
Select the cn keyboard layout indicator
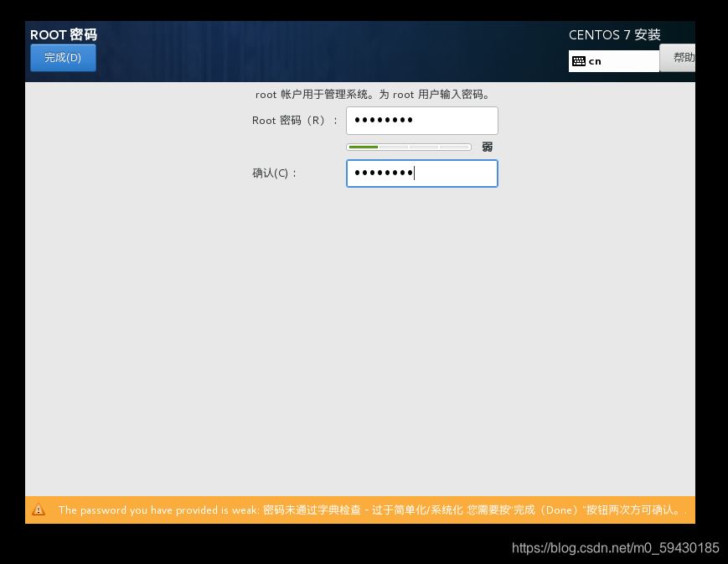(x=614, y=61)
